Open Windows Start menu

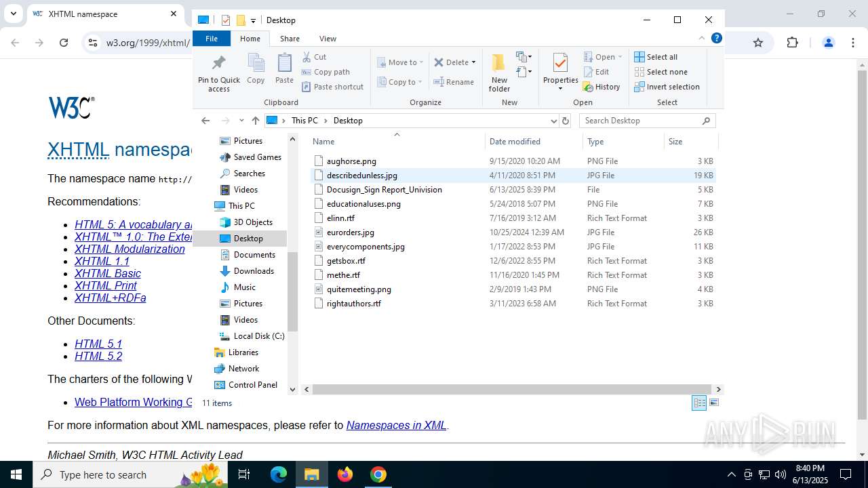coord(16,474)
